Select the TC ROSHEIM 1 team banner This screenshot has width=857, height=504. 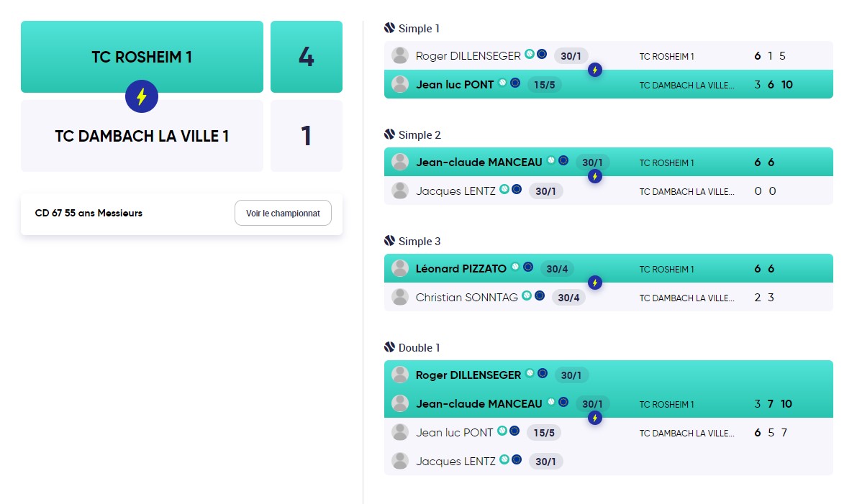[142, 57]
